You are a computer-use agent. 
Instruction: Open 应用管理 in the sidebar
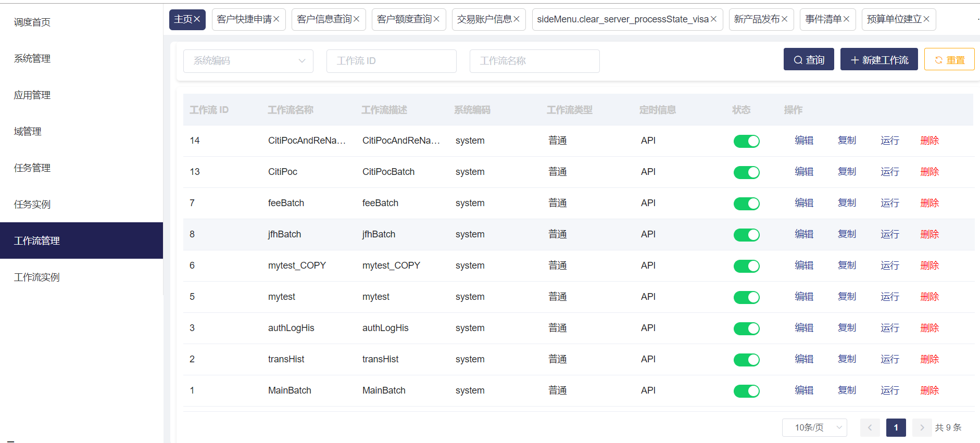pos(81,95)
